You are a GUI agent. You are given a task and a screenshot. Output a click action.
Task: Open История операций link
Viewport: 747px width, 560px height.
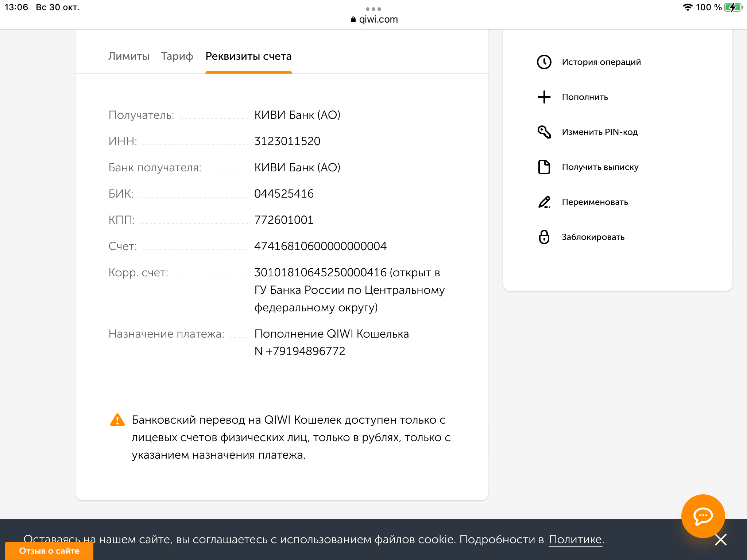[x=601, y=62]
